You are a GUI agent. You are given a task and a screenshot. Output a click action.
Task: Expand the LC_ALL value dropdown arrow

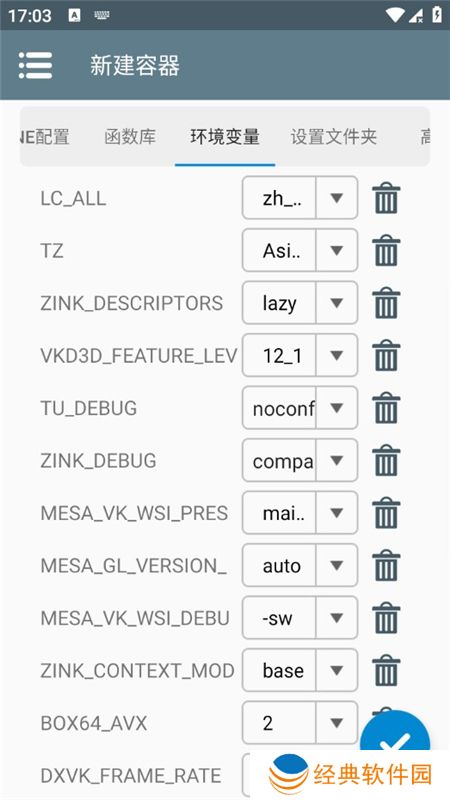pyautogui.click(x=337, y=198)
